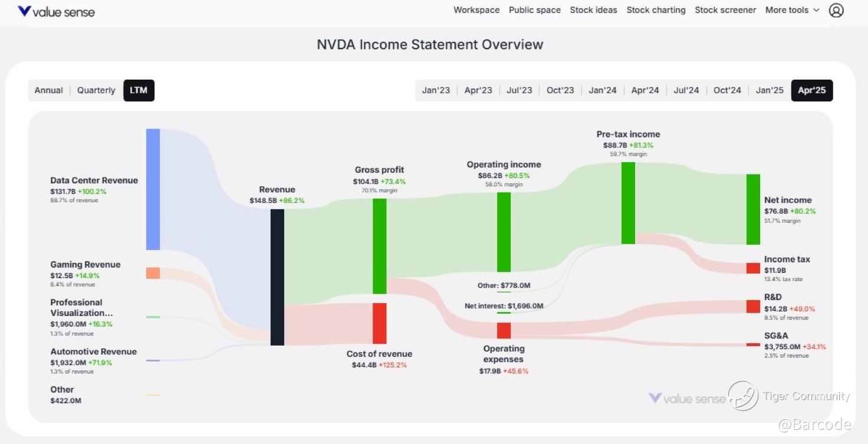The width and height of the screenshot is (868, 444).
Task: Click the "Net income" label
Action: (x=788, y=200)
